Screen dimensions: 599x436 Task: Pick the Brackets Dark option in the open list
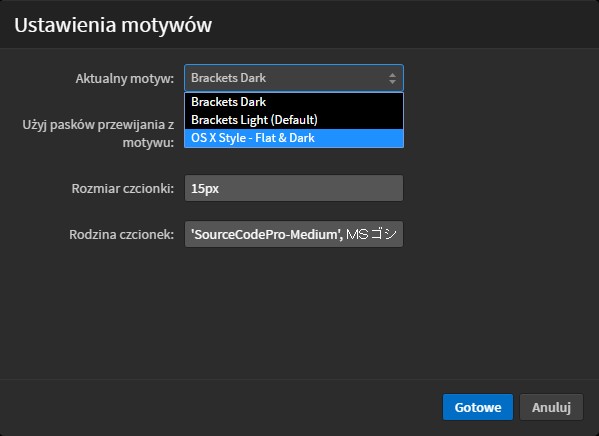[294, 102]
